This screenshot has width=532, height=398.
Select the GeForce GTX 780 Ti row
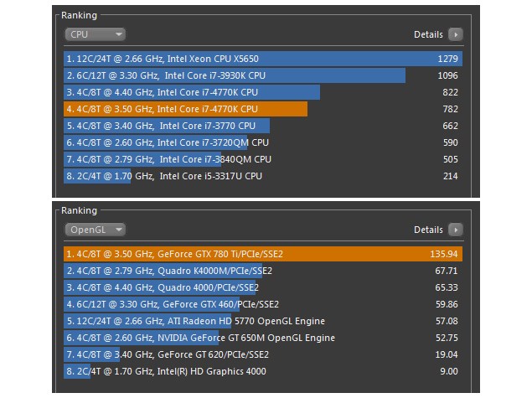tap(263, 254)
